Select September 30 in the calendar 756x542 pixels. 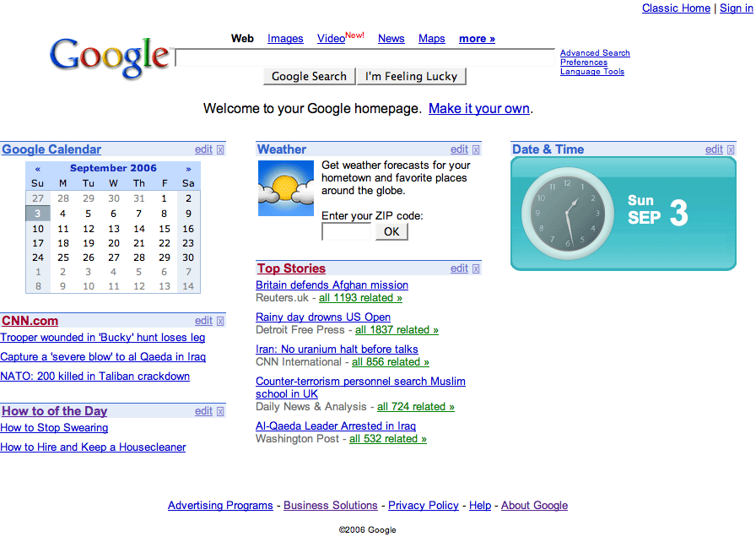tap(188, 257)
